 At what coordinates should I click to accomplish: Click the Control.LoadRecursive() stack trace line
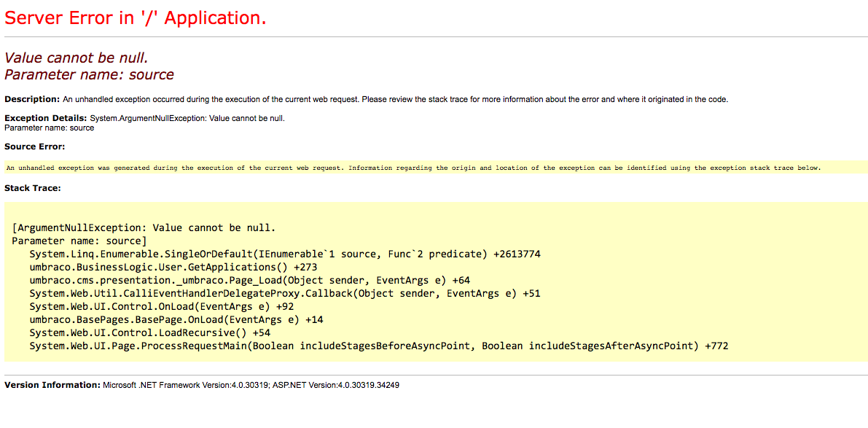[x=149, y=332]
